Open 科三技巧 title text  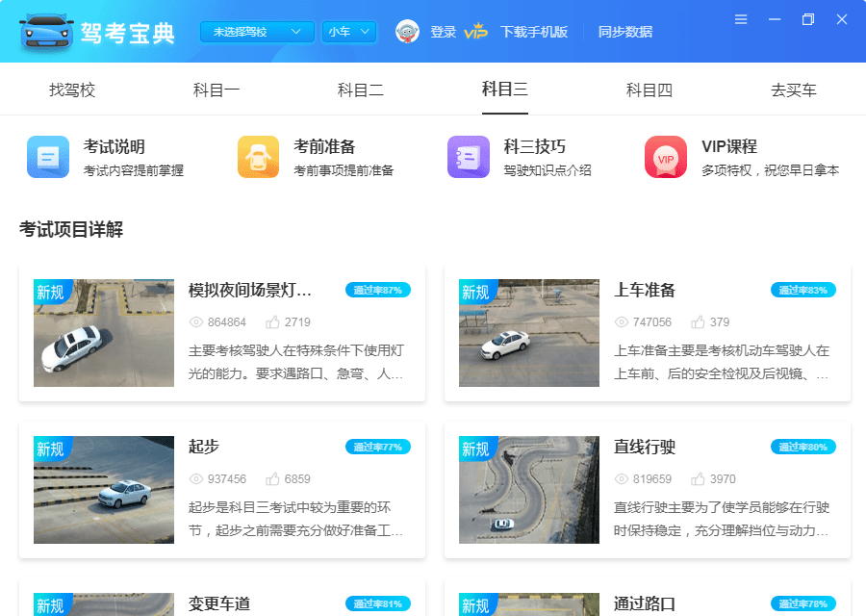[535, 146]
